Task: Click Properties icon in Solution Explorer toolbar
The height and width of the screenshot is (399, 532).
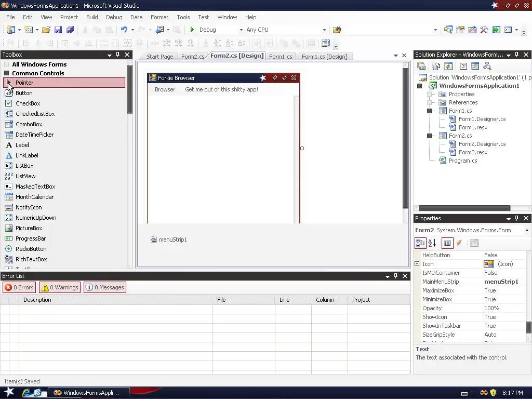Action: (421, 66)
